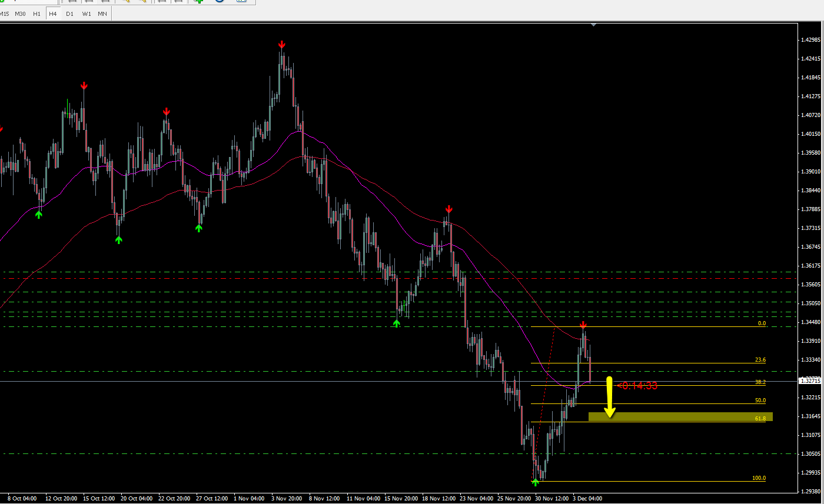Select the W1 weekly timeframe
824x504 pixels.
point(87,14)
